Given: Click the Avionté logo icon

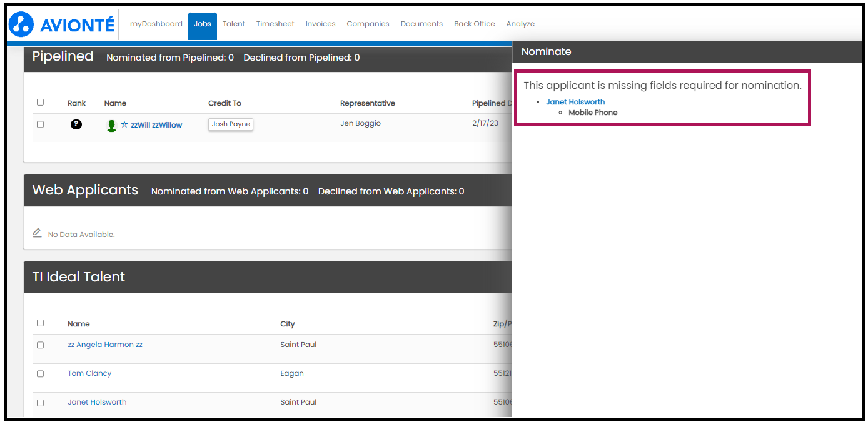Looking at the screenshot, I should click(22, 24).
